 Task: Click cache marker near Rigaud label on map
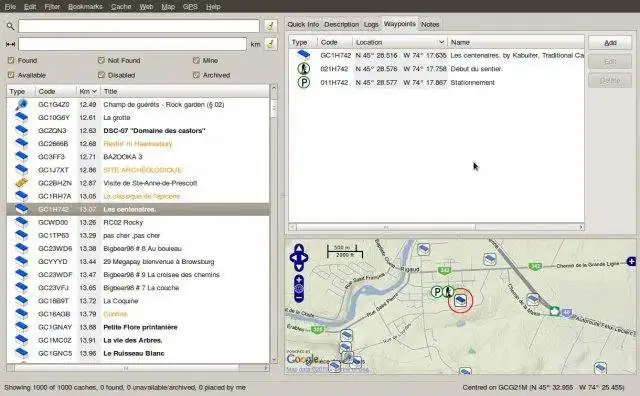pyautogui.click(x=424, y=248)
